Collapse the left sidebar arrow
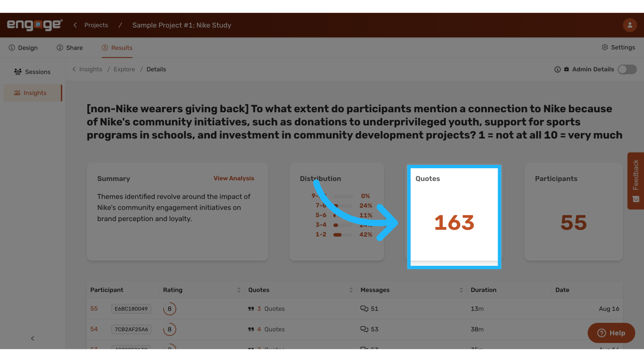Image resolution: width=644 pixels, height=362 pixels. point(33,338)
